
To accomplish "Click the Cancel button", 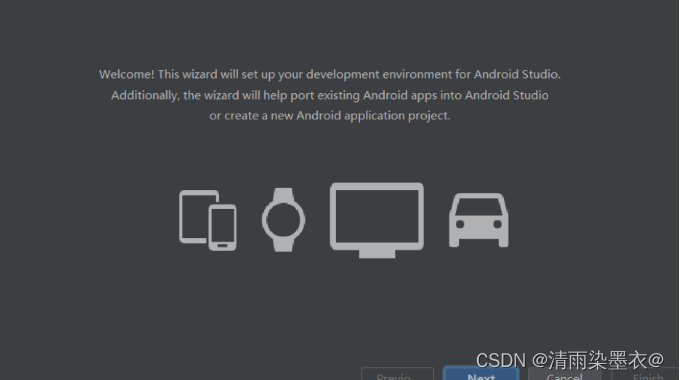I will [x=564, y=374].
